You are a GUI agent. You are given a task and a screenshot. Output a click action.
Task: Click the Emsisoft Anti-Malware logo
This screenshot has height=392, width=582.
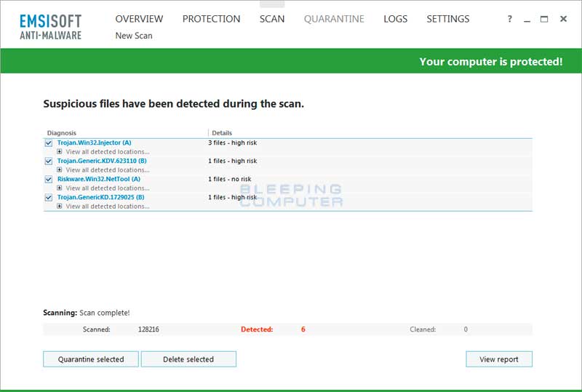[x=50, y=27]
